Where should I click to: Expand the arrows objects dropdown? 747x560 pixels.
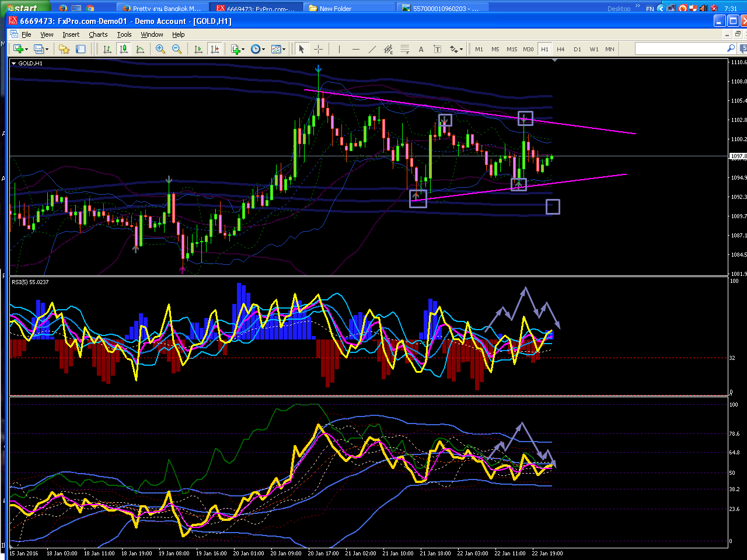coord(461,49)
